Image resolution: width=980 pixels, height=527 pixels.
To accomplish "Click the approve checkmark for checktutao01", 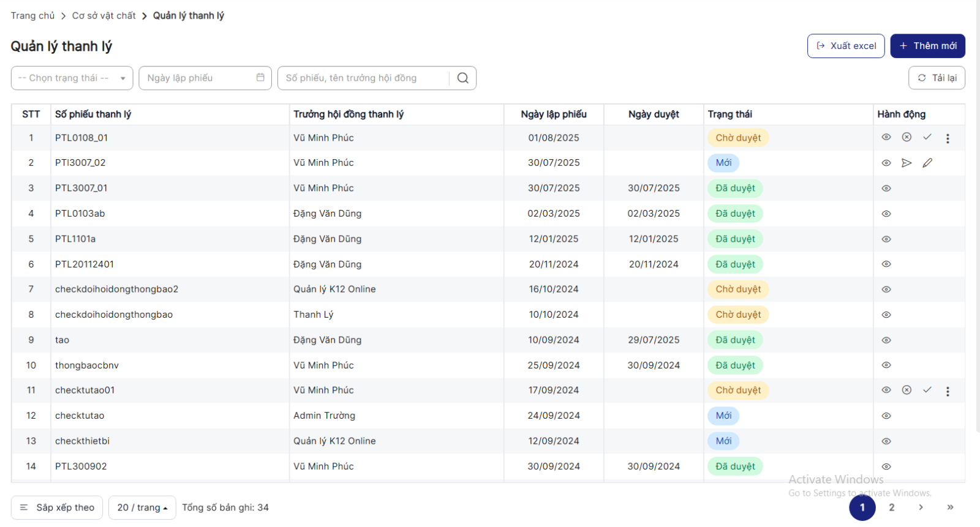I will 927,390.
